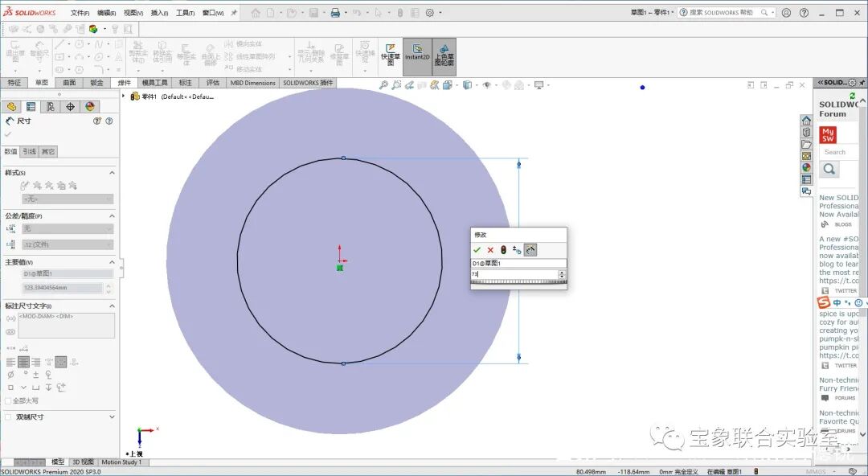Open Custom Properties icon in task pane

tap(807, 179)
